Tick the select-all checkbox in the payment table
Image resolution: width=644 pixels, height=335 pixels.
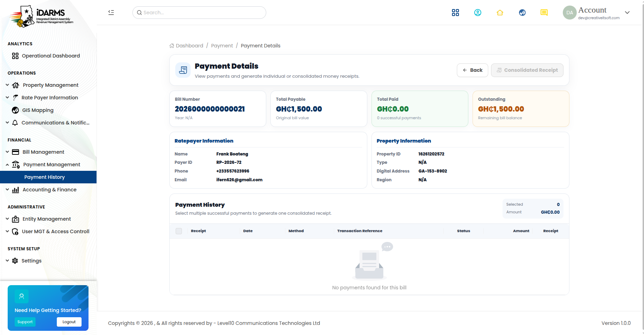pyautogui.click(x=179, y=231)
